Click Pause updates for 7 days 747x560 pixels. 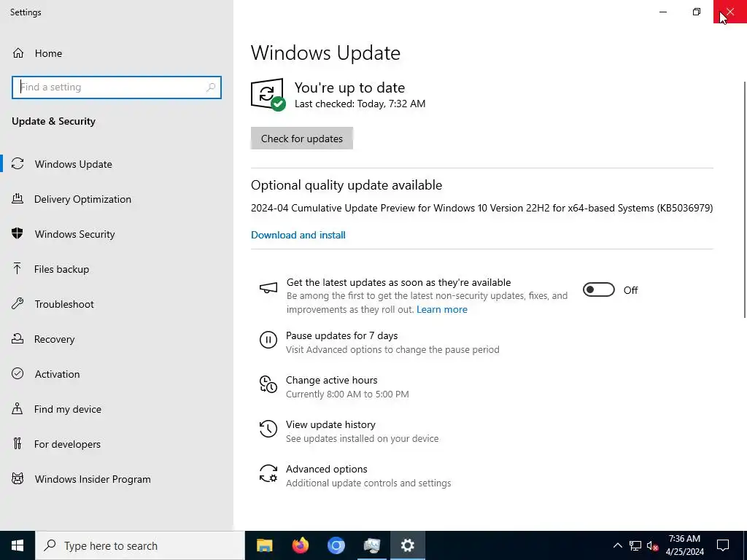tap(379, 342)
